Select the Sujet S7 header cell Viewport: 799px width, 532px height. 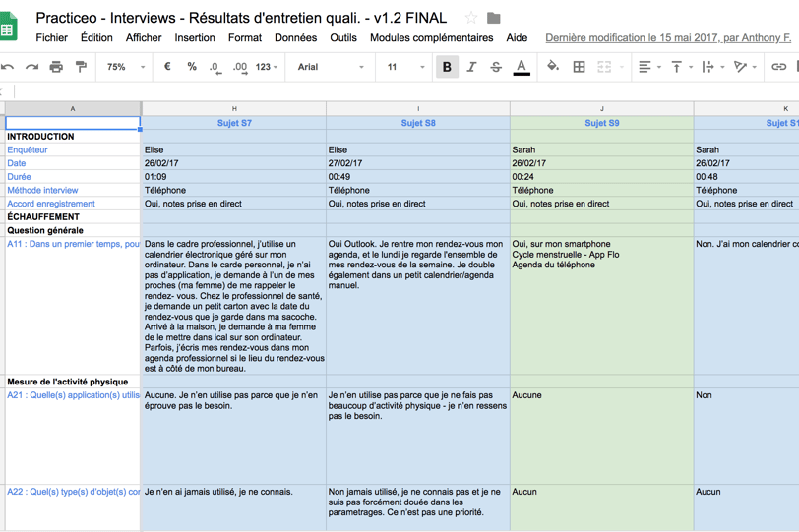click(234, 123)
